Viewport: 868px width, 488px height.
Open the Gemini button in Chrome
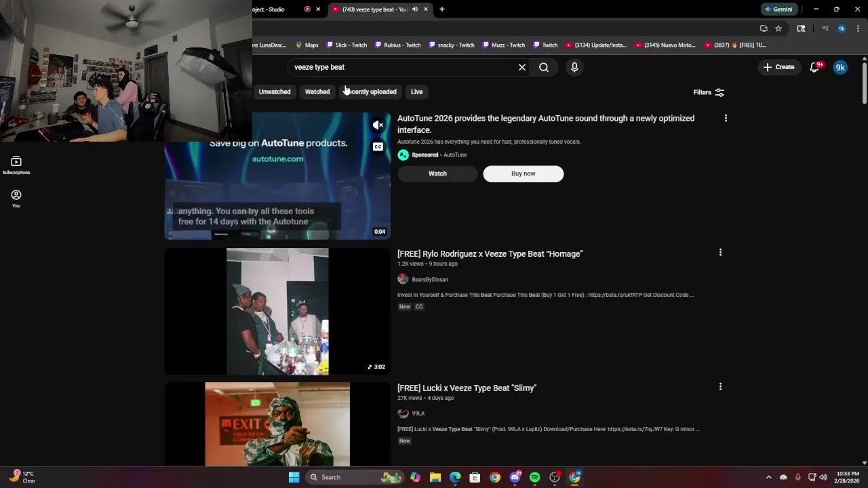[778, 9]
